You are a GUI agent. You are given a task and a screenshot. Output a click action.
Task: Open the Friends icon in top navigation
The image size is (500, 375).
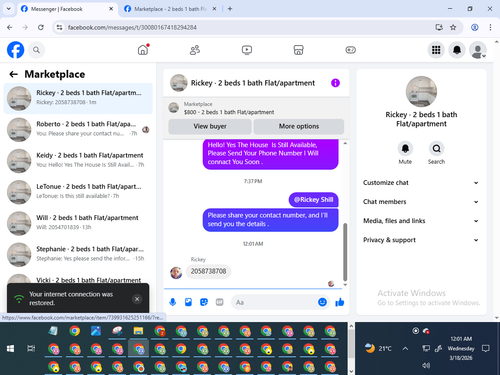195,50
